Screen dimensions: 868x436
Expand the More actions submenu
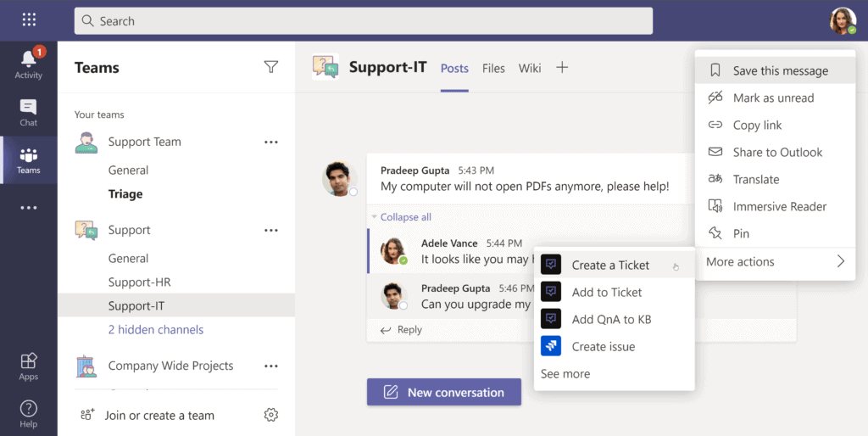click(774, 261)
